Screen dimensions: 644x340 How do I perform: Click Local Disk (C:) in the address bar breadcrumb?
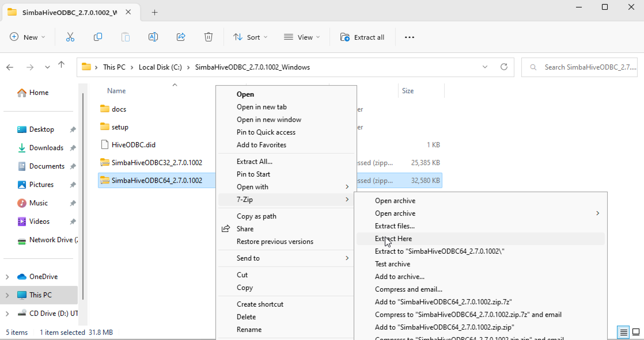click(160, 67)
